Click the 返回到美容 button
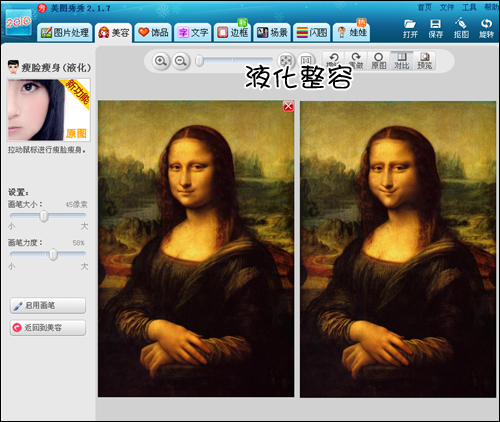This screenshot has height=422, width=500. click(x=48, y=328)
